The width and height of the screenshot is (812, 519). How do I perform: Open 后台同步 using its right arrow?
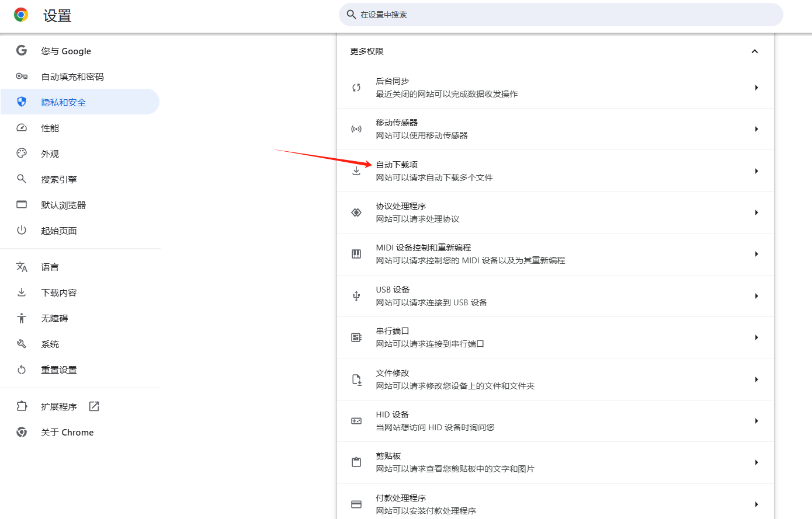tap(757, 88)
